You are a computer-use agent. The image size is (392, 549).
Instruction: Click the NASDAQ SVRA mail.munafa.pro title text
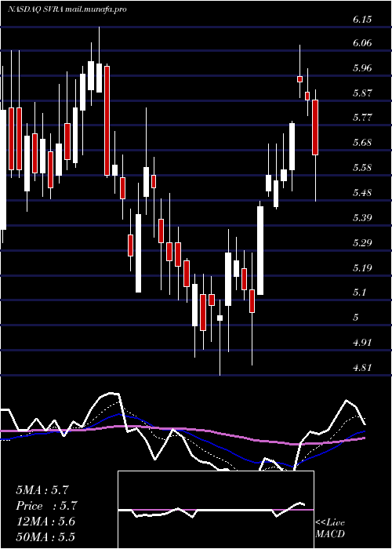[67, 9]
